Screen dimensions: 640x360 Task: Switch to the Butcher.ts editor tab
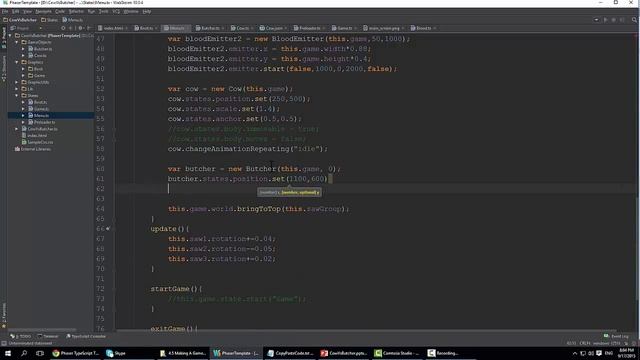(x=210, y=28)
